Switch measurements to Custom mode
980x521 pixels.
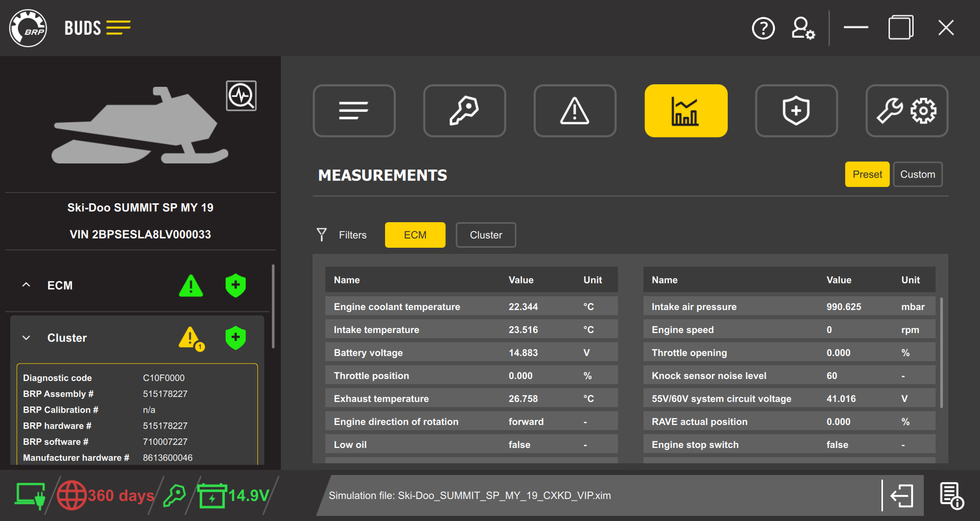click(x=917, y=175)
